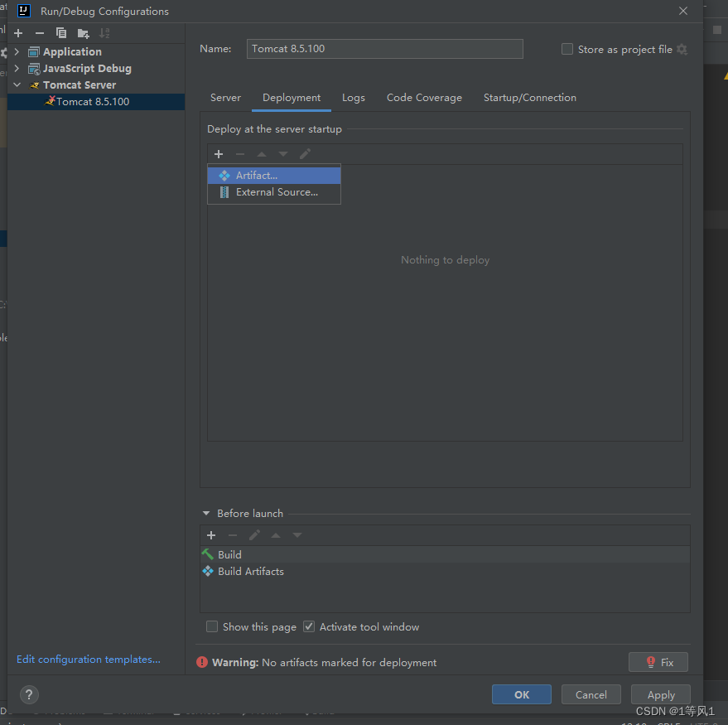Screen dimensions: 728x725
Task: Add deployment item with plus button
Action: [219, 154]
